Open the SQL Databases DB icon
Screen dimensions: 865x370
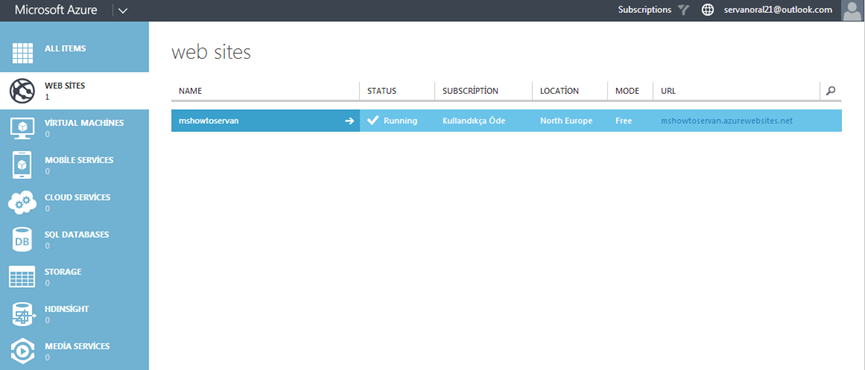point(23,240)
